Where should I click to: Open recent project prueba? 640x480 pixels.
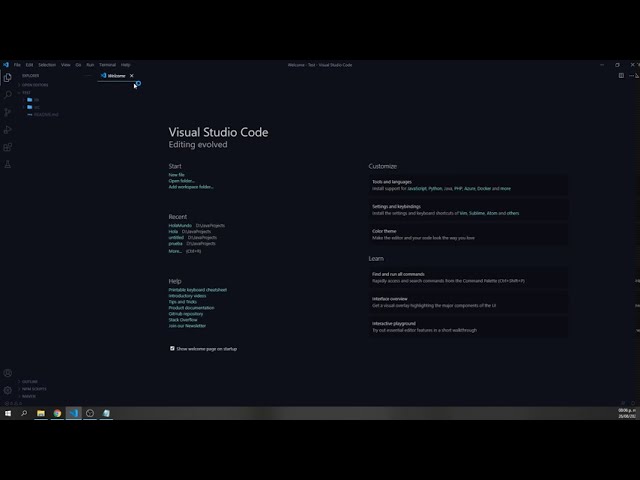(176, 244)
